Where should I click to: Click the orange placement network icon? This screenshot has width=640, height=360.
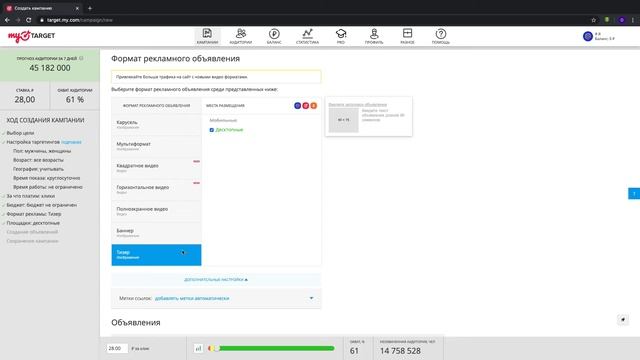[x=314, y=106]
